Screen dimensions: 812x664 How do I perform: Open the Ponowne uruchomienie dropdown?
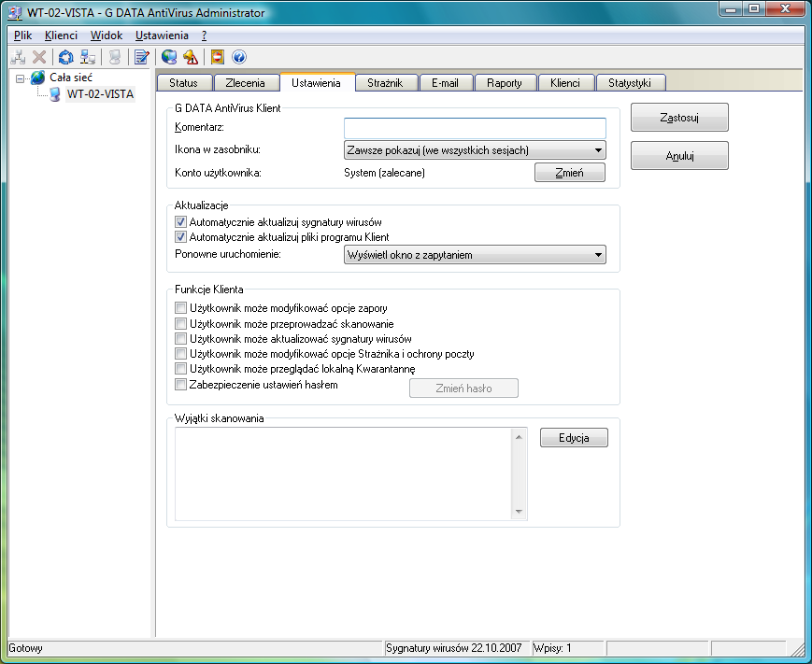tap(475, 255)
